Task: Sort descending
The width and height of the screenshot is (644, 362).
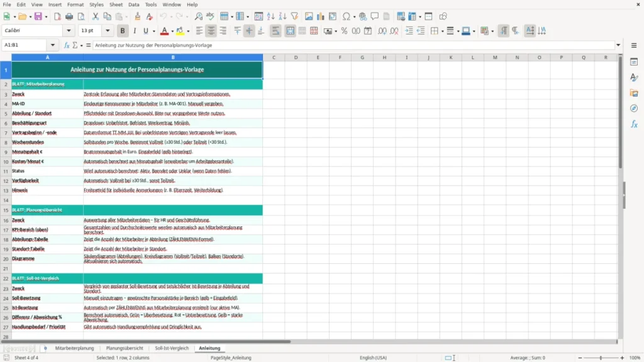Action: click(282, 16)
